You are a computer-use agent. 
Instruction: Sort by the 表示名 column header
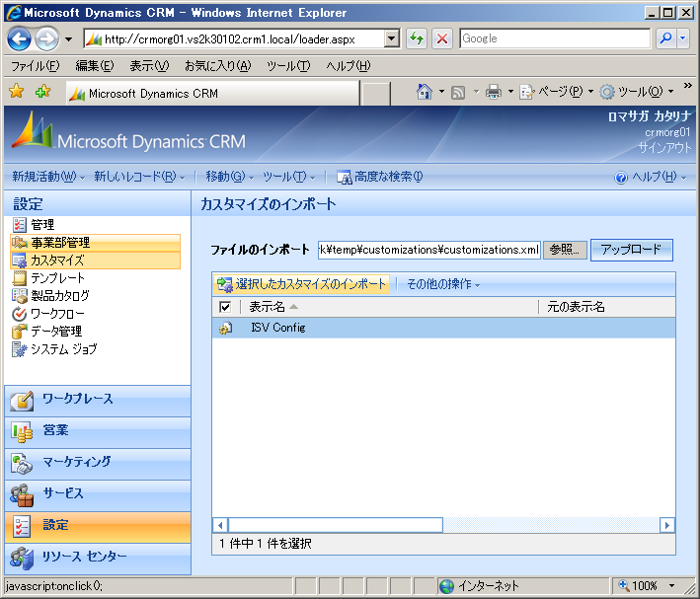pyautogui.click(x=267, y=307)
